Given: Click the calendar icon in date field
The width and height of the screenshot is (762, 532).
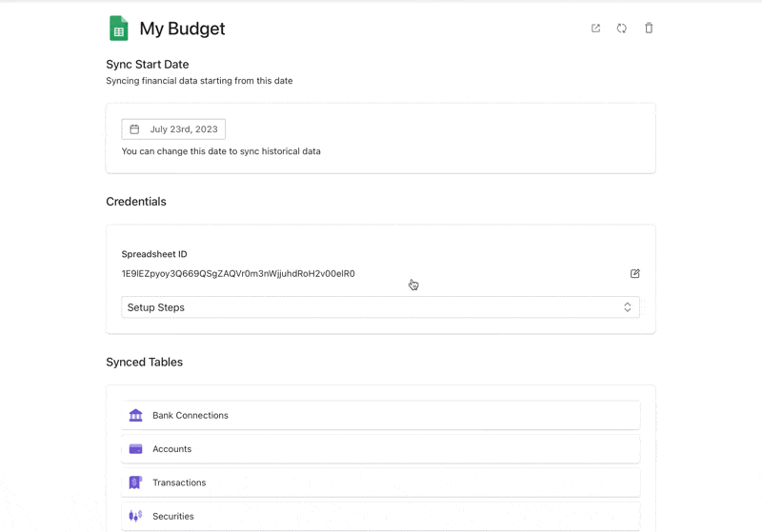Looking at the screenshot, I should tap(134, 129).
